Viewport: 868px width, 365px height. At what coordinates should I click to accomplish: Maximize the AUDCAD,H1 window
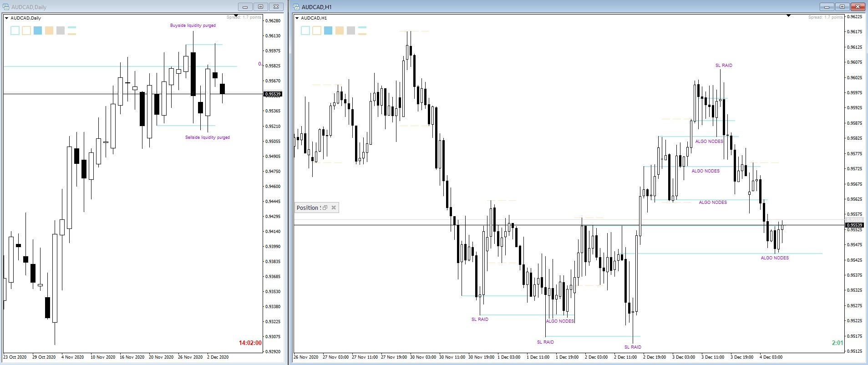(x=842, y=7)
